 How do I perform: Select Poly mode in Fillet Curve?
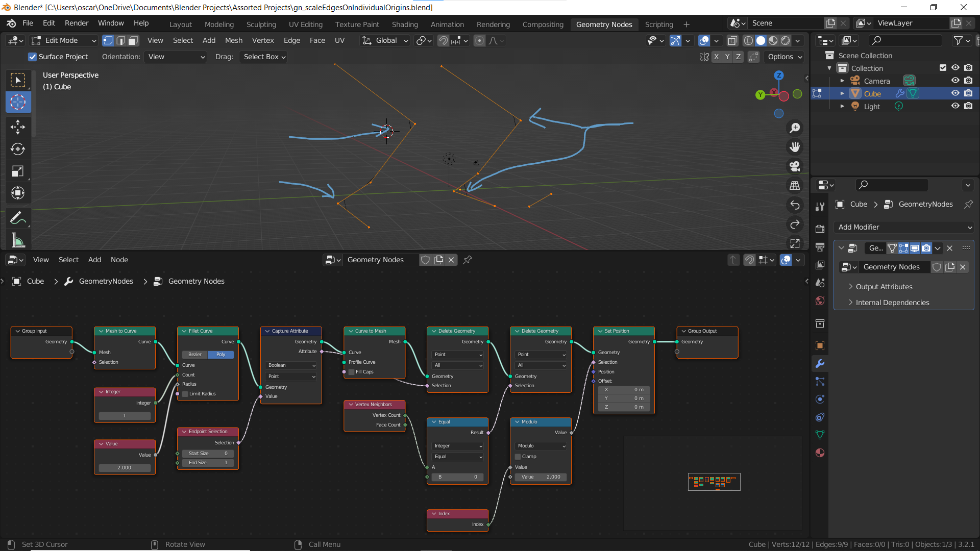(220, 355)
